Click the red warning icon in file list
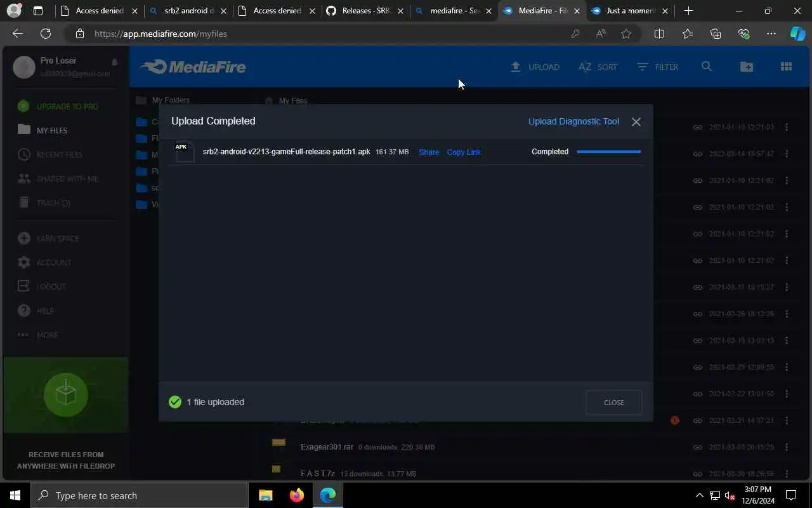Screen dimensions: 812x508 click(x=675, y=420)
